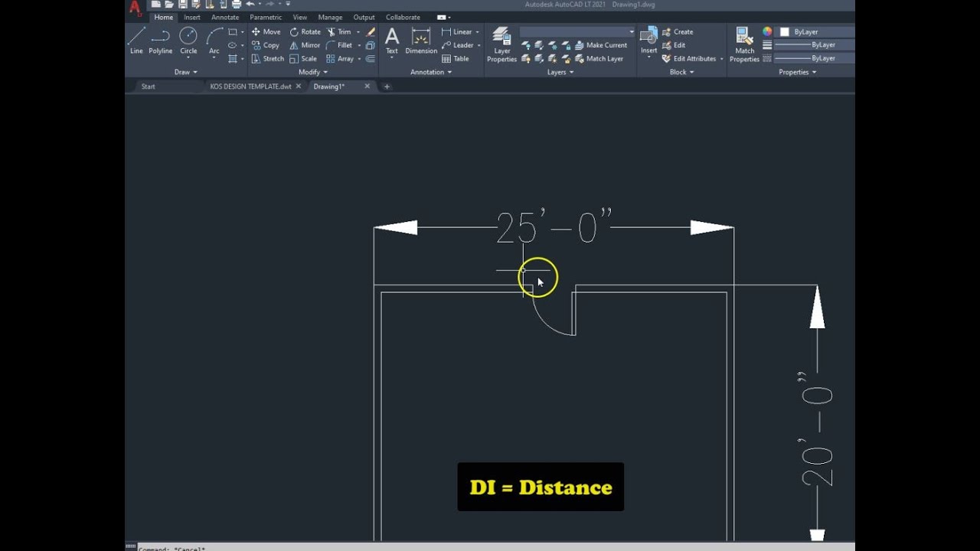Switch to the Annotate ribbon tab
This screenshot has height=551, width=980.
coord(225,18)
